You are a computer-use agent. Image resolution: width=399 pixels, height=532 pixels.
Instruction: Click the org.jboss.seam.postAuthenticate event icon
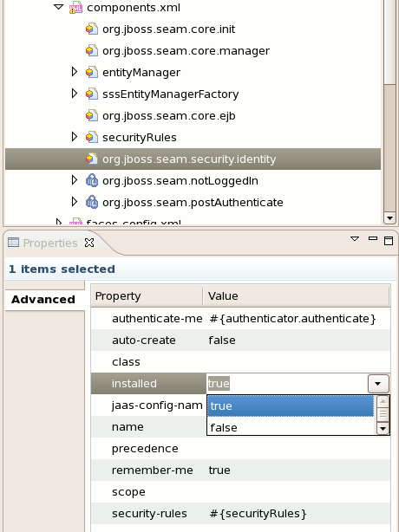coord(92,203)
